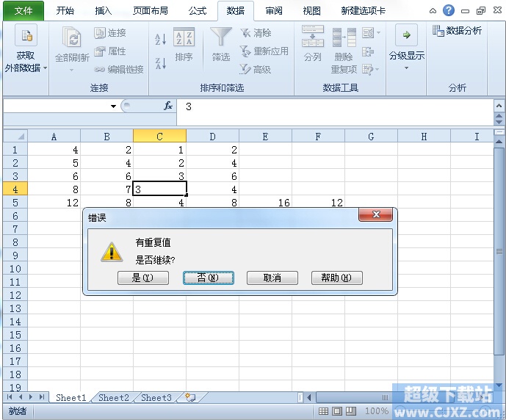506x420 pixels.
Task: Close the 错误 dialog with the red X
Action: pyautogui.click(x=375, y=214)
